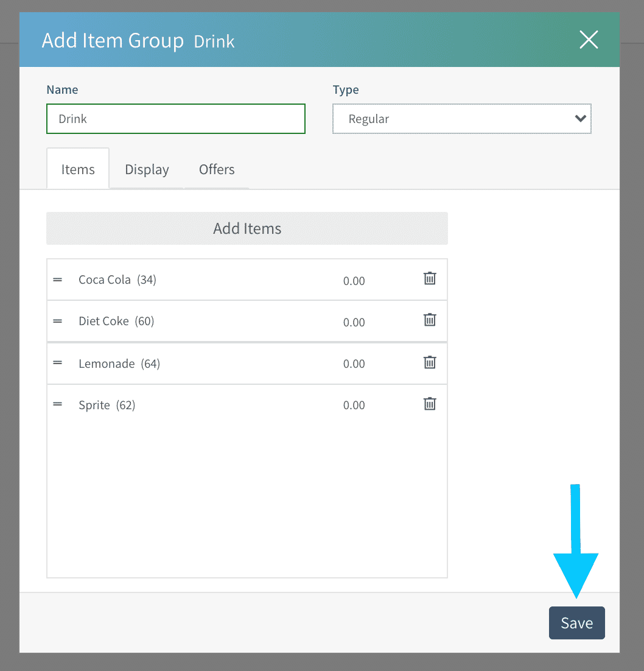The height and width of the screenshot is (671, 644).
Task: Click the Diet Coke price value 0.00
Action: [354, 323]
